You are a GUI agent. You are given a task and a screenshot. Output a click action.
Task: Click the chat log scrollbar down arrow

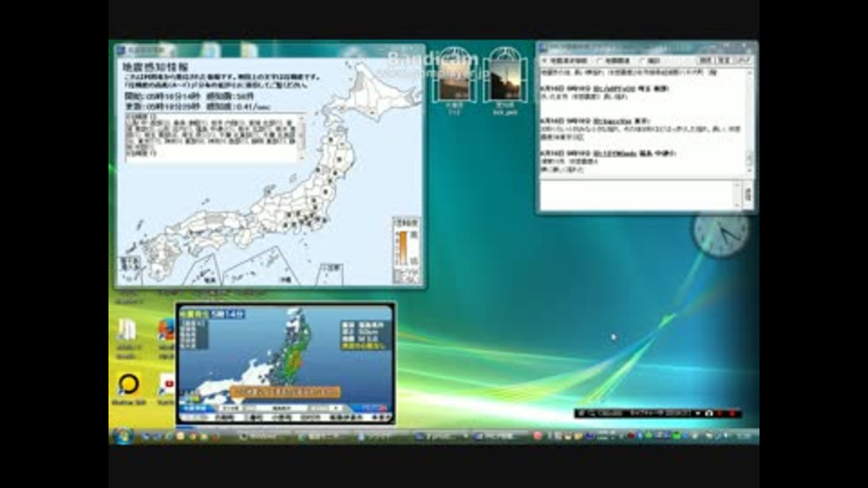(x=750, y=172)
